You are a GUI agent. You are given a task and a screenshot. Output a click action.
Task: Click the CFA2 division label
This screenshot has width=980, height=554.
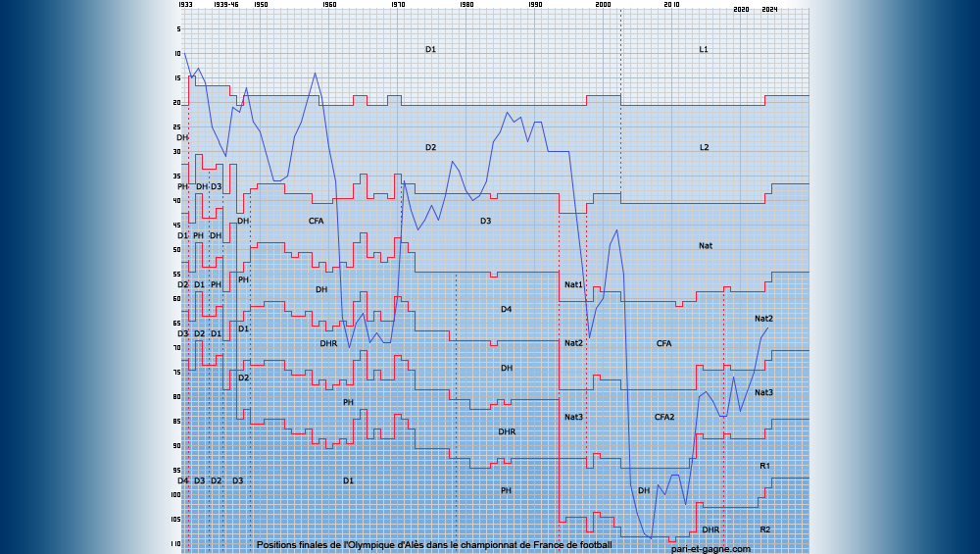(663, 417)
